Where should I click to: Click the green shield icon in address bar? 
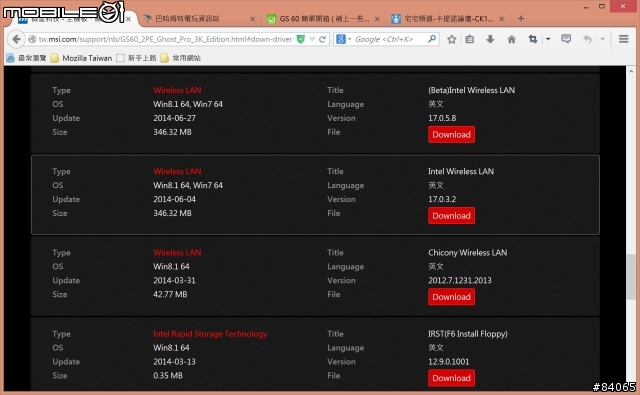pos(301,39)
